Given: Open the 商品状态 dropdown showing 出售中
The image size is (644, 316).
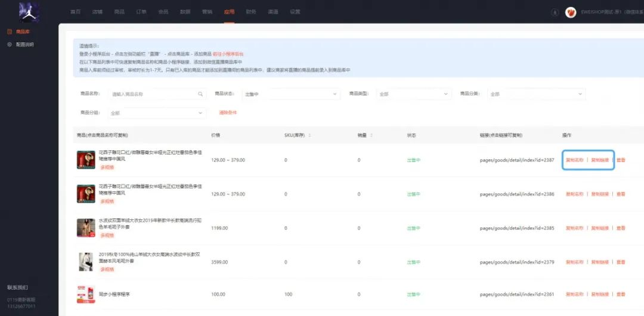Looking at the screenshot, I should [x=291, y=94].
